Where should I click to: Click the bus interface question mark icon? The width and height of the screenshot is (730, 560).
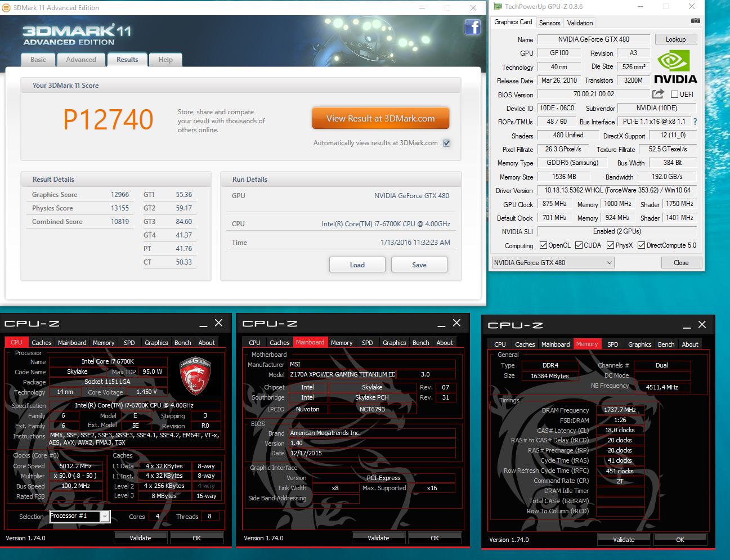pos(695,122)
